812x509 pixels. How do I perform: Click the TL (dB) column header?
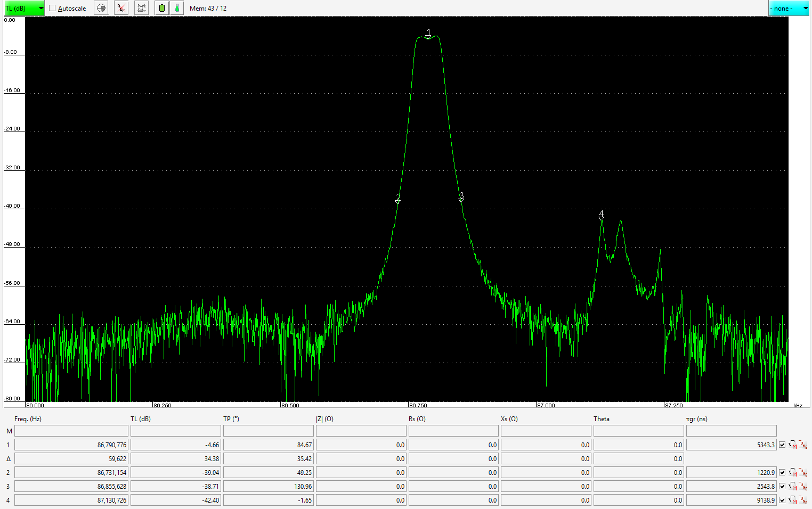tap(141, 419)
